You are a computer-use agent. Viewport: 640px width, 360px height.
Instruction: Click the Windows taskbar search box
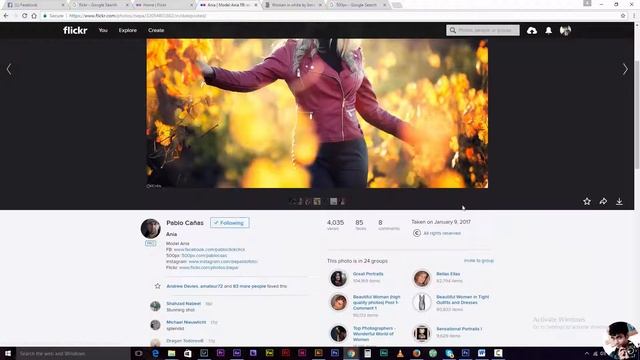(73, 353)
